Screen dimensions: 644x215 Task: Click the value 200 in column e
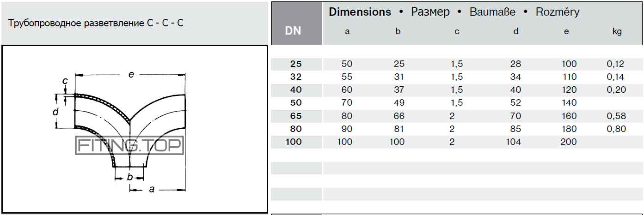coord(568,142)
